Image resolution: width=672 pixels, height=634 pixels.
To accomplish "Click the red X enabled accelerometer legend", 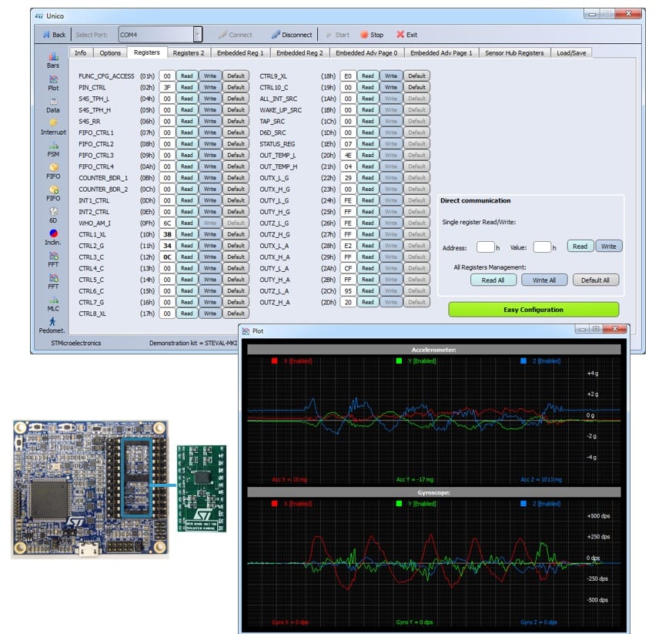I will [x=293, y=361].
